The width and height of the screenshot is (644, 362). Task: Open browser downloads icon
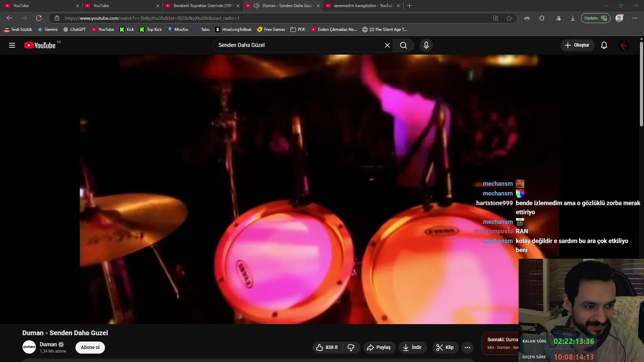pyautogui.click(x=573, y=18)
